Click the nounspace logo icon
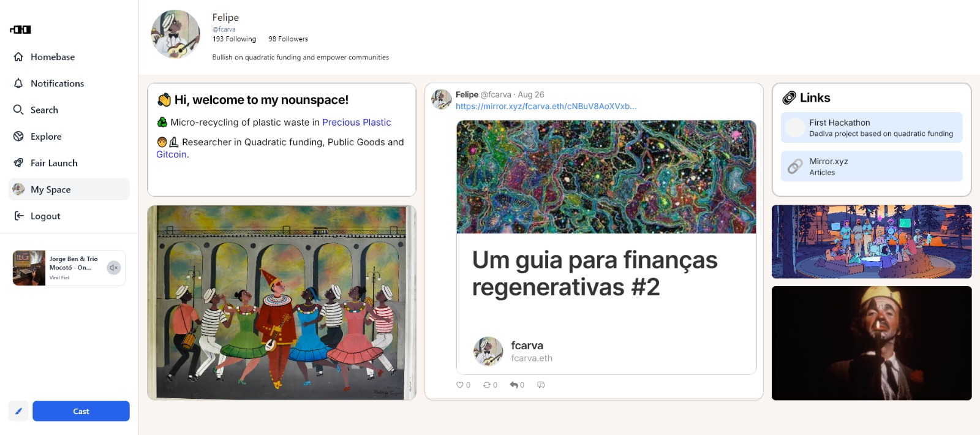The width and height of the screenshot is (980, 435). tap(20, 29)
